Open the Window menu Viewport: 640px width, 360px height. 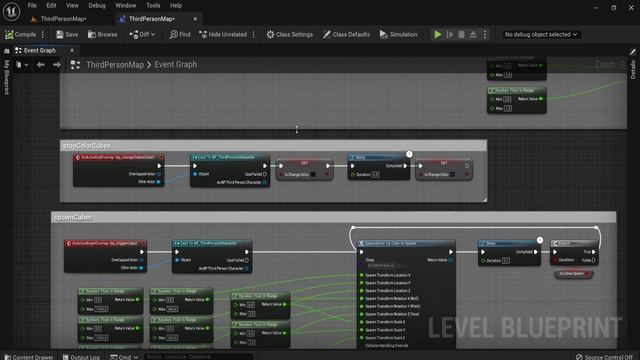point(126,5)
